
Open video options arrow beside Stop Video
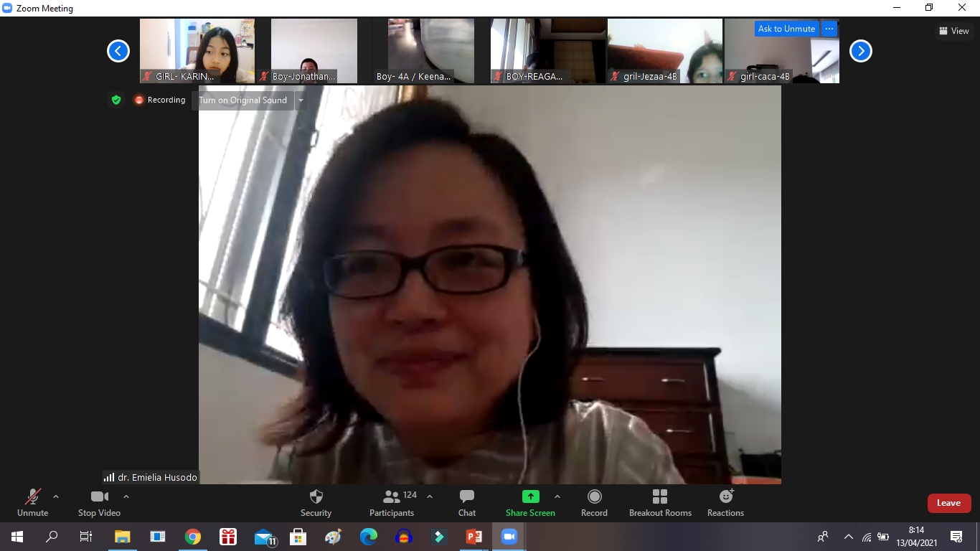point(126,496)
